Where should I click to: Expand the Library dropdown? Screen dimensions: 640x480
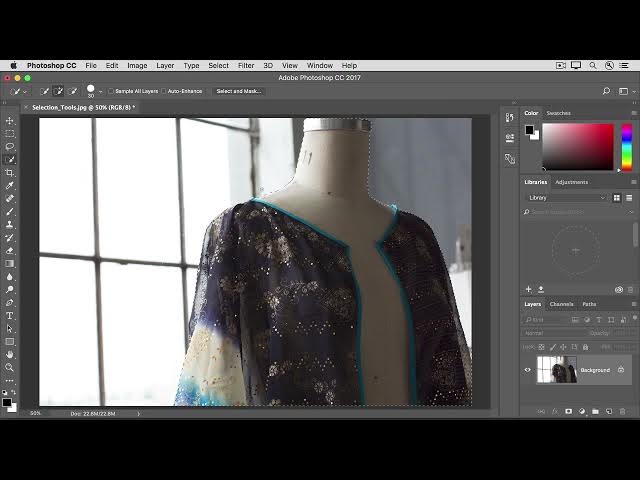(x=566, y=198)
